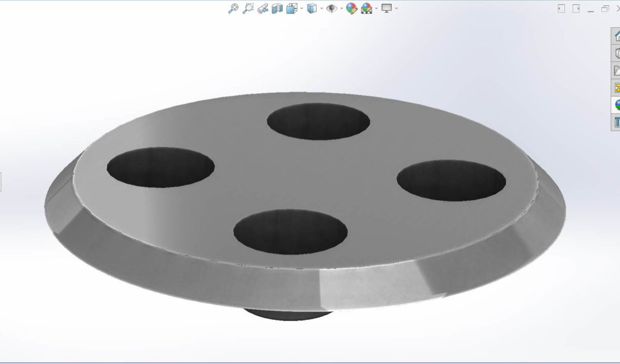
Task: Open the home-icon Resources task pane tab
Action: 616,36
